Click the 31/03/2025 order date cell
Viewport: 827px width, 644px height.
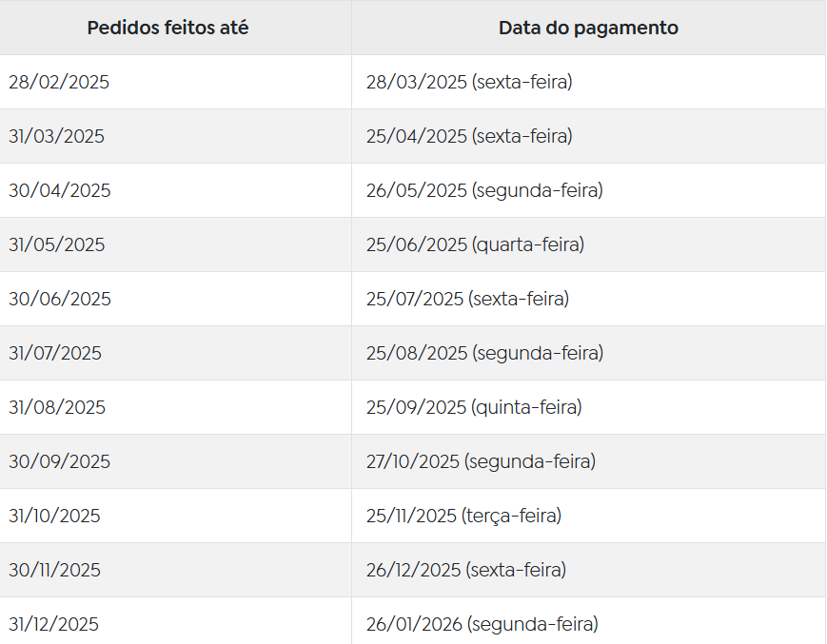click(x=175, y=136)
